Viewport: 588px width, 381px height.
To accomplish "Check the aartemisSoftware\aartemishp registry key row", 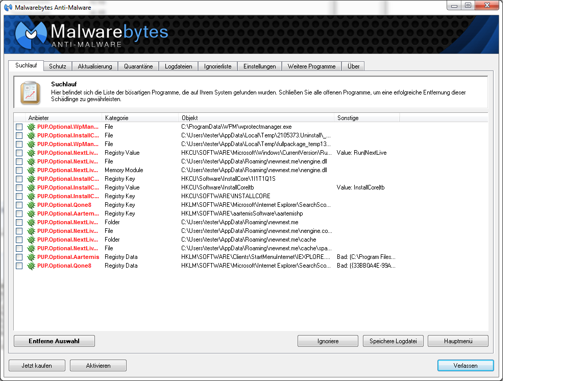I will pos(19,213).
